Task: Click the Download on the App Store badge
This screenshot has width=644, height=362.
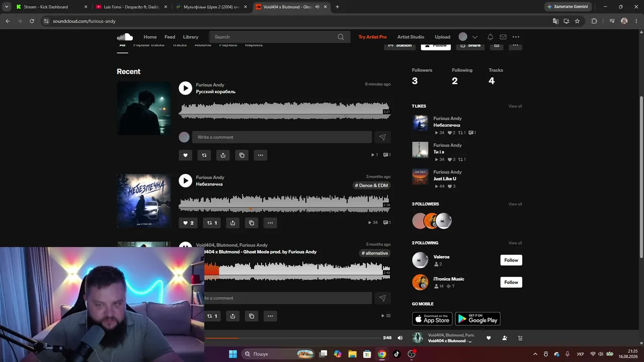Action: tap(432, 319)
